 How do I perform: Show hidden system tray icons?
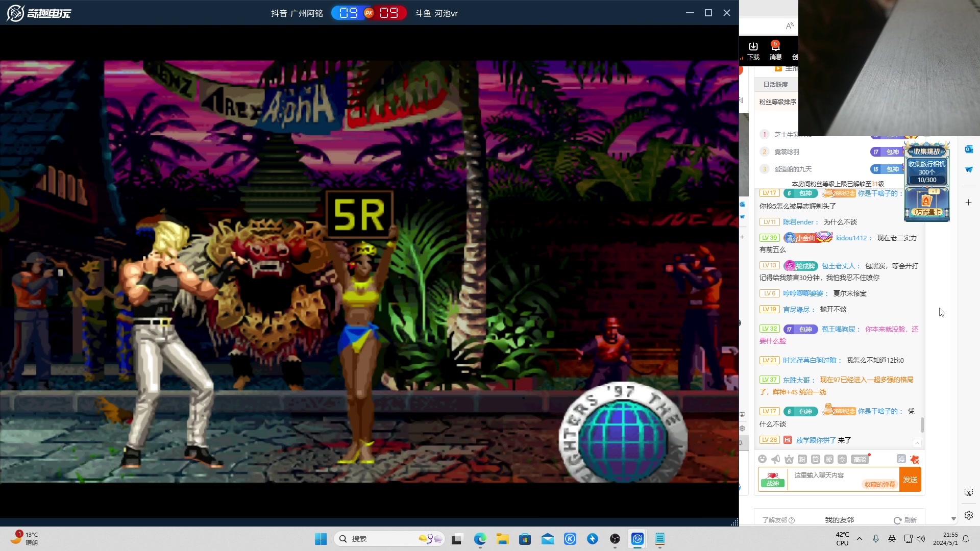tap(860, 539)
